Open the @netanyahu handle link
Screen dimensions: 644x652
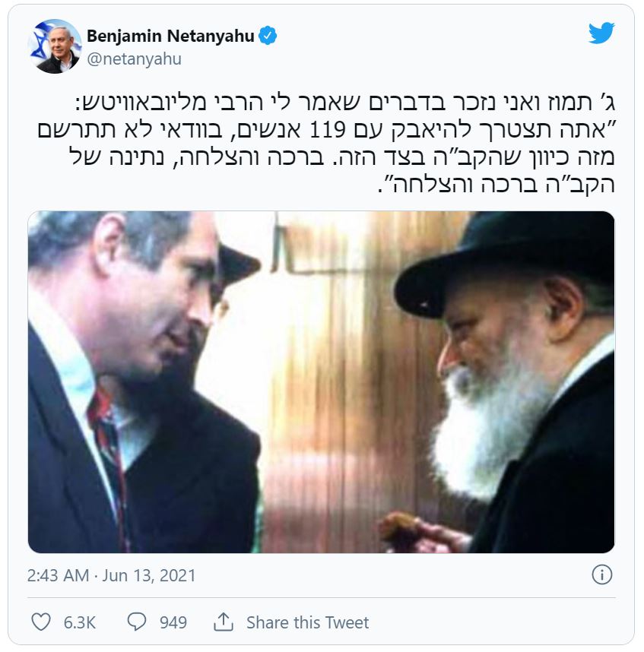coord(134,59)
